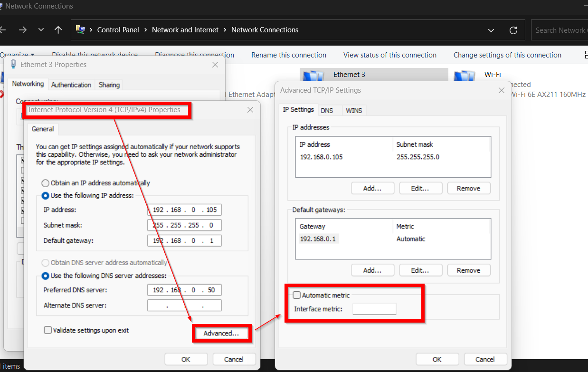Viewport: 588px width, 372px height.
Task: Switch to the DNS tab
Action: pyautogui.click(x=327, y=110)
